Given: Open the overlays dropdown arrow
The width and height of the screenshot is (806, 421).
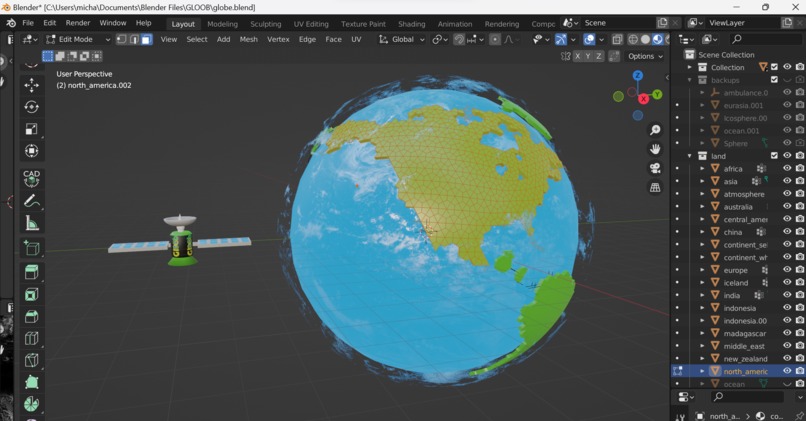Looking at the screenshot, I should click(602, 40).
